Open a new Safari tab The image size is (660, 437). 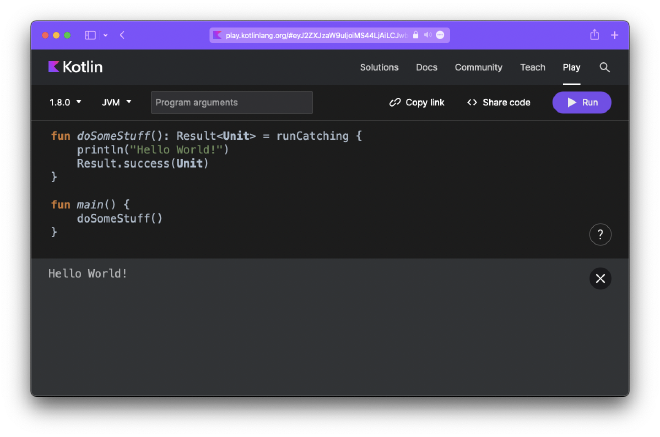point(614,35)
